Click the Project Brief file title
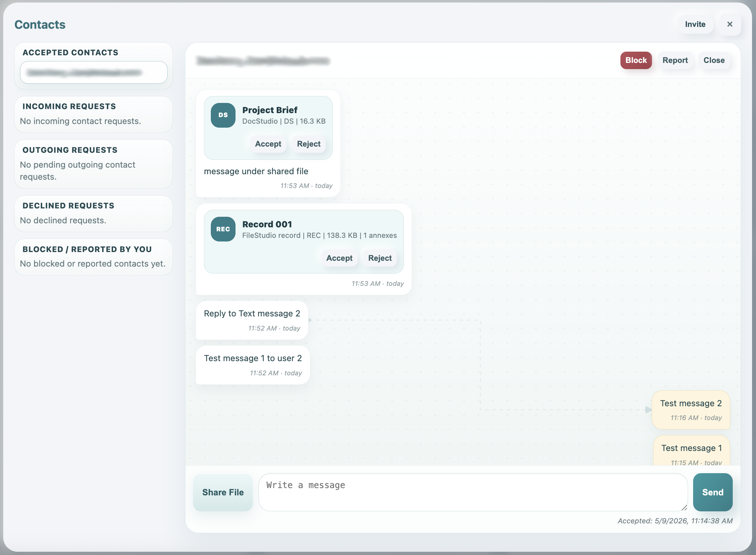 tap(270, 110)
